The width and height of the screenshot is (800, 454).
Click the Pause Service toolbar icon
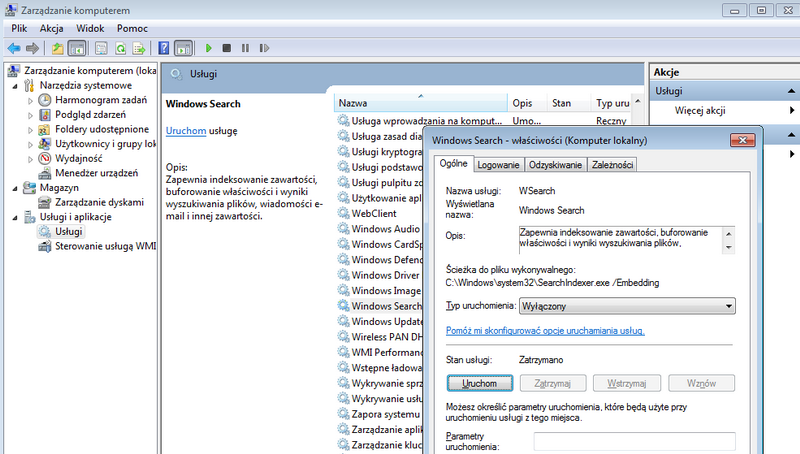click(x=245, y=48)
